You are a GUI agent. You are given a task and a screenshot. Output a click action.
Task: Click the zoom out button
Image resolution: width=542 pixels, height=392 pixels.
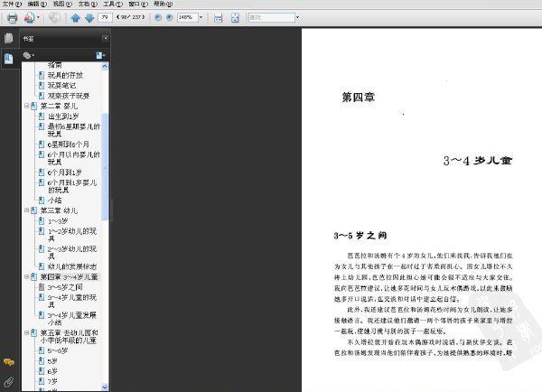(x=158, y=17)
